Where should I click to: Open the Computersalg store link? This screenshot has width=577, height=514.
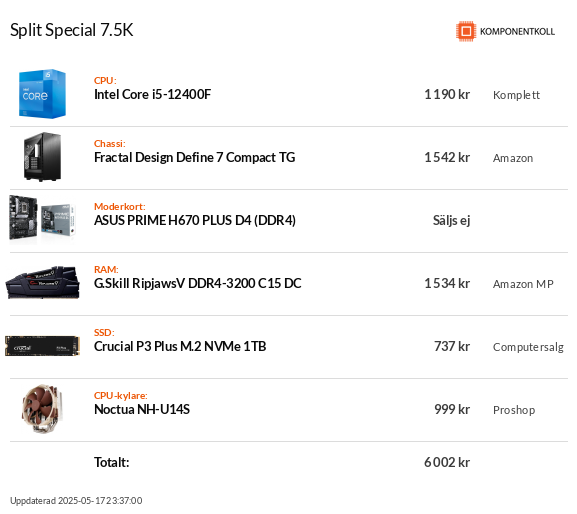tap(528, 347)
